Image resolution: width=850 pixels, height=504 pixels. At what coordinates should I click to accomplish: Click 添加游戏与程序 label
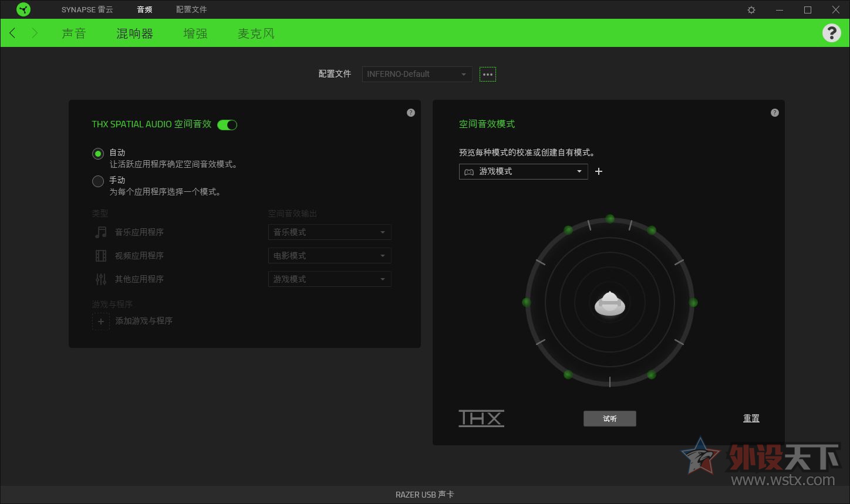(144, 321)
